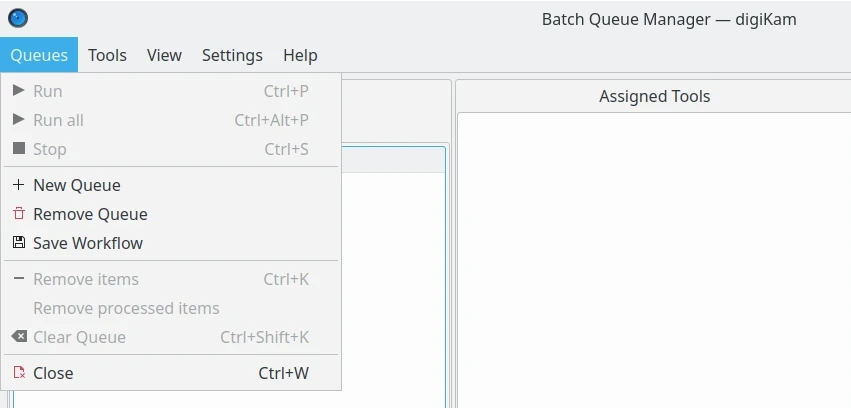Screen dimensions: 851x408
Task: Open the Settings menu
Action: coord(232,55)
